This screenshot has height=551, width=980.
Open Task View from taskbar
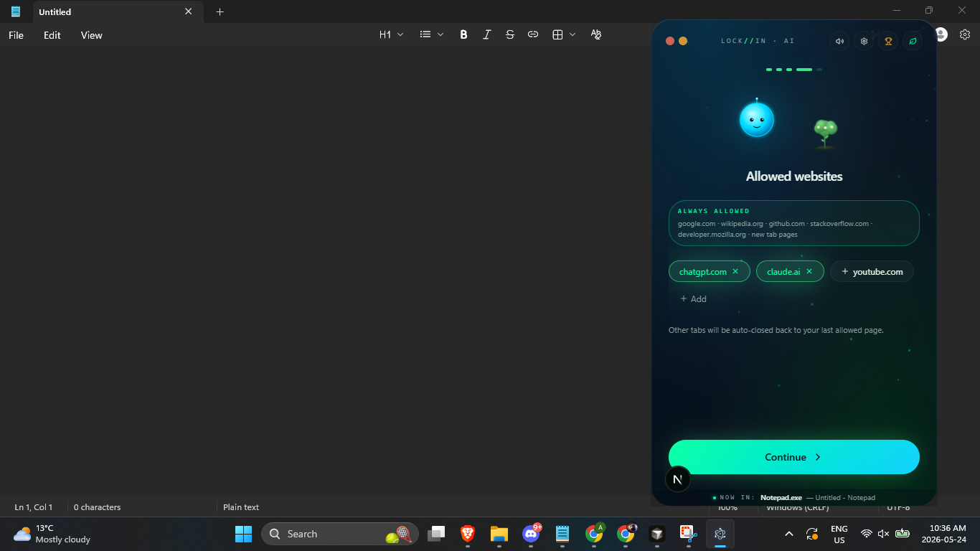tap(436, 534)
